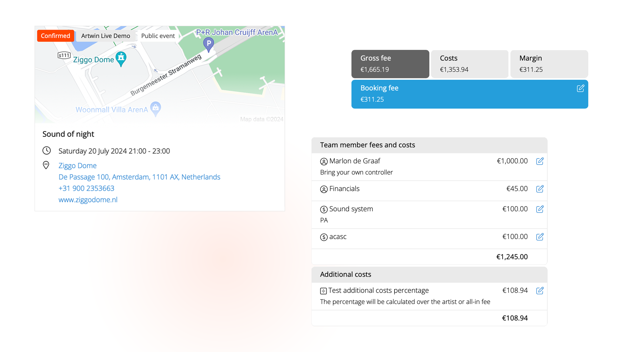The width and height of the screenshot is (644, 352).
Task: Click the percentage calculation description text
Action: [405, 302]
